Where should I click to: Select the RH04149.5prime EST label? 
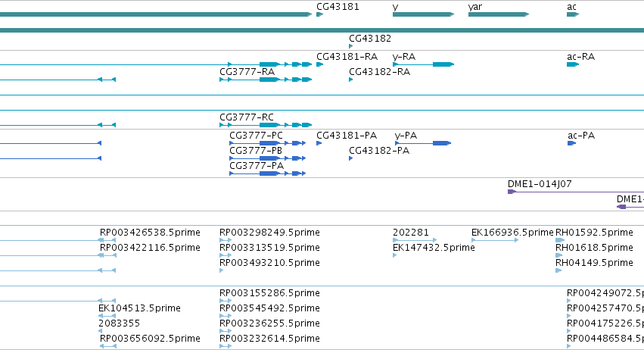tap(594, 263)
